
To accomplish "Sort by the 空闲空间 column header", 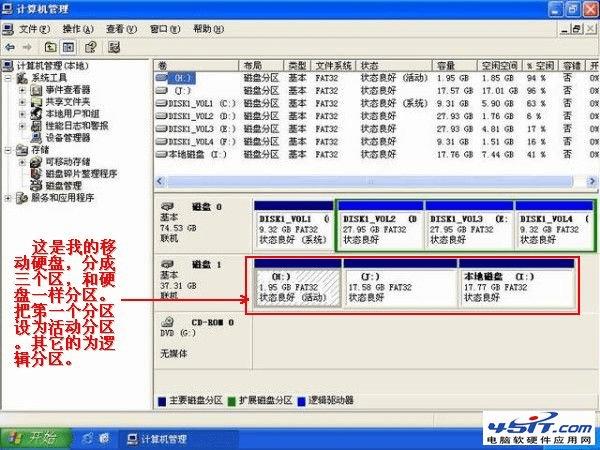I will (500, 65).
